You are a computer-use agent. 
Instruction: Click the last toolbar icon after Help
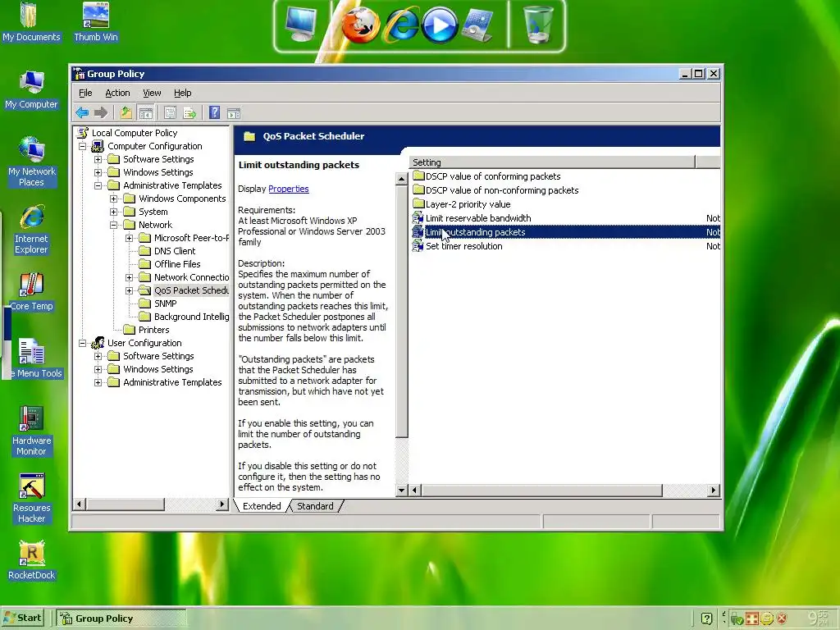(234, 112)
